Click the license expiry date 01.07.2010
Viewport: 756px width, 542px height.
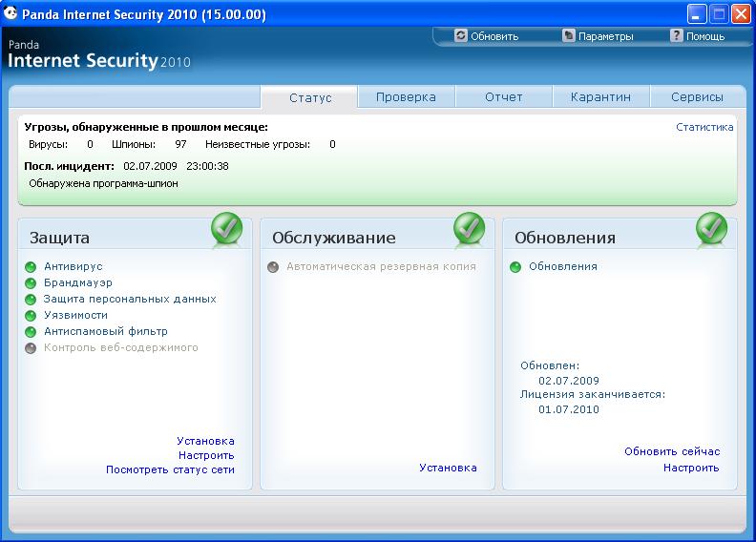[x=569, y=409]
